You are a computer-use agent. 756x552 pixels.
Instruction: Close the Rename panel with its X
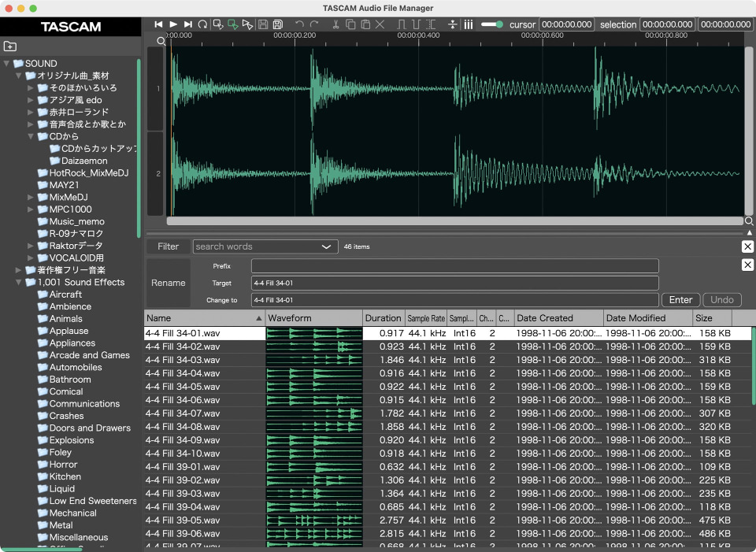(747, 265)
